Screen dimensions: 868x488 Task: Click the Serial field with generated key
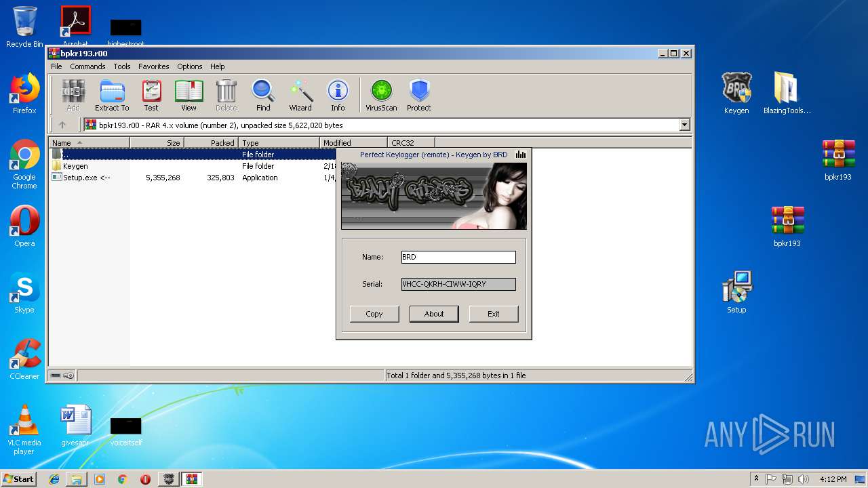(458, 284)
